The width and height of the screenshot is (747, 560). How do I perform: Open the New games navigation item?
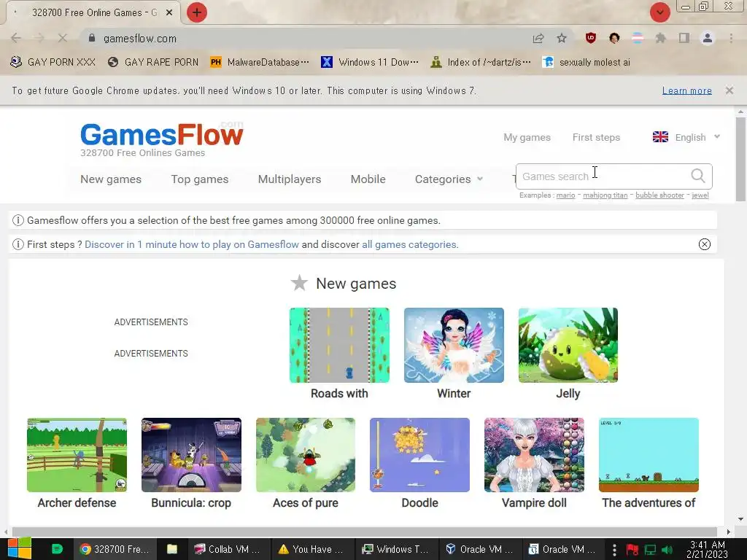coord(111,179)
